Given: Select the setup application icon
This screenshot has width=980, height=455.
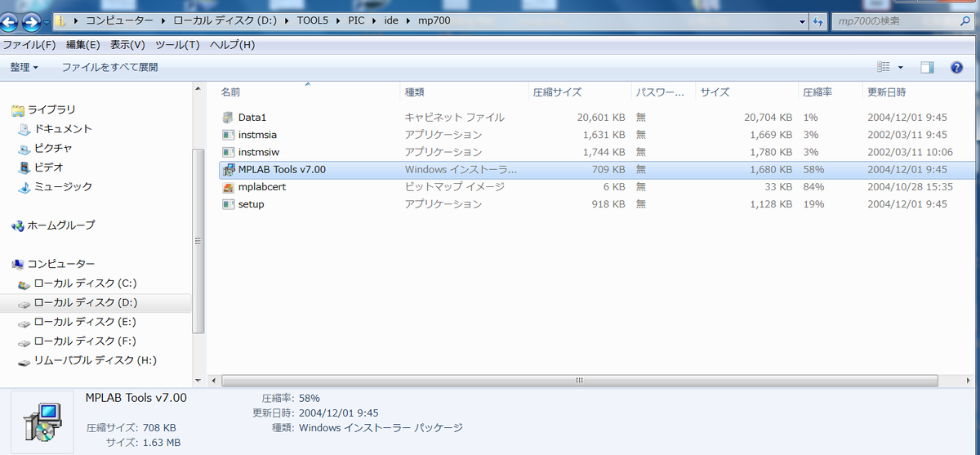Looking at the screenshot, I should [228, 204].
